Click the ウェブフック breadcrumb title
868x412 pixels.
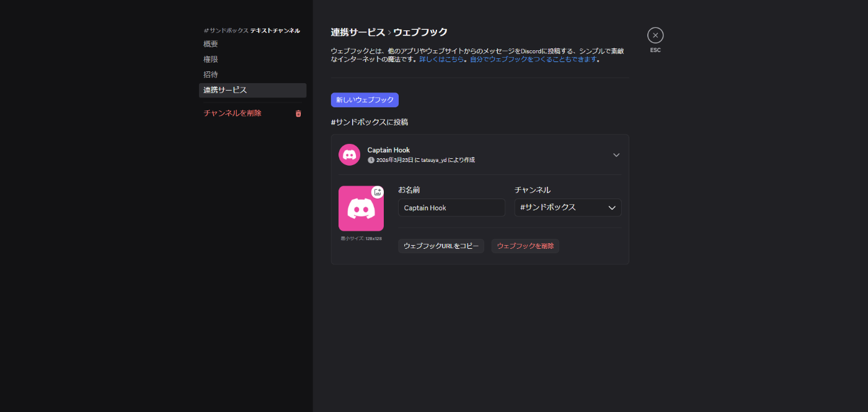tap(420, 32)
